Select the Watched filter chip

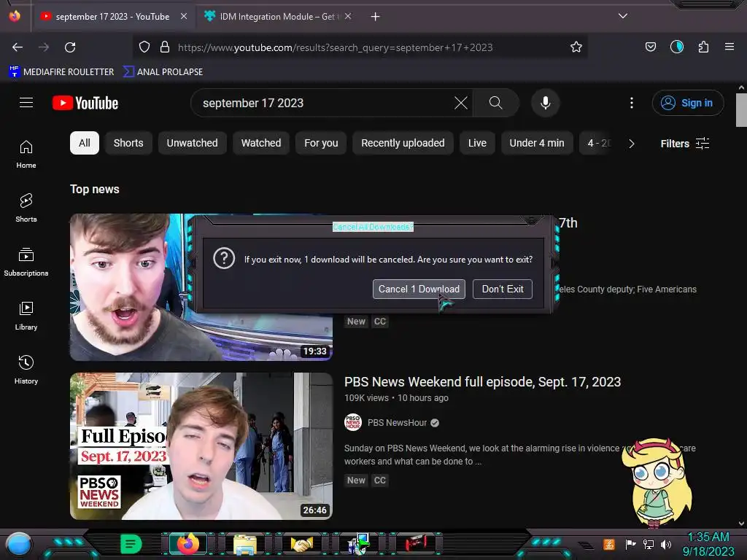point(261,143)
